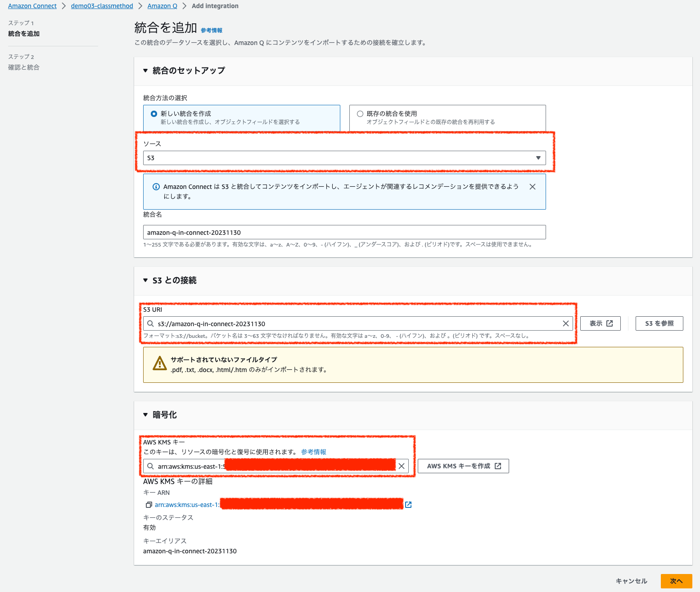
Task: Click the 統合名 text input field
Action: click(345, 232)
